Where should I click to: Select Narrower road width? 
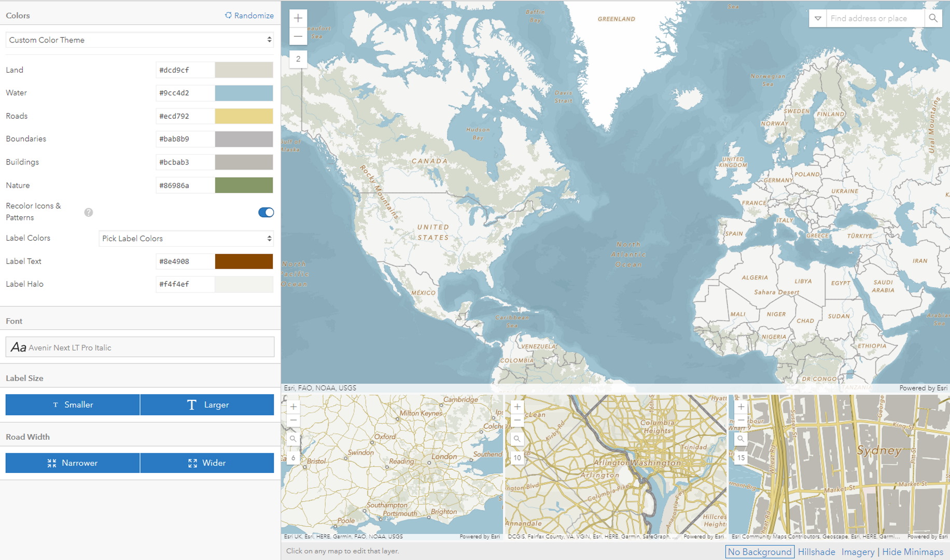[x=72, y=463]
